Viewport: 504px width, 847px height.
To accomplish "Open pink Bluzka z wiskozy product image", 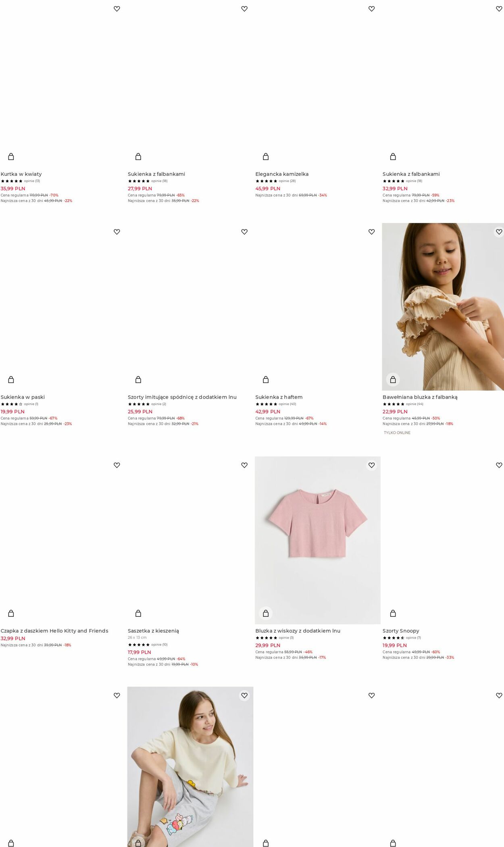I will click(x=318, y=540).
